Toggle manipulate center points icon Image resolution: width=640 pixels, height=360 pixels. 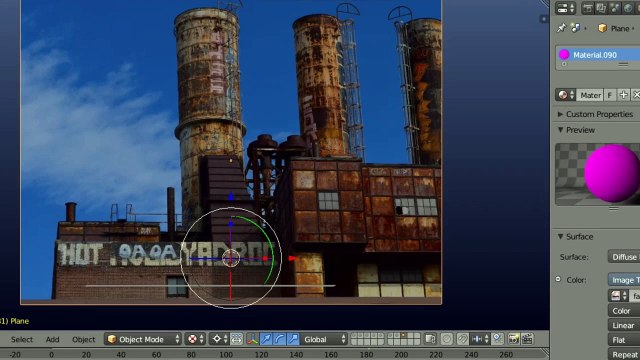click(x=237, y=339)
